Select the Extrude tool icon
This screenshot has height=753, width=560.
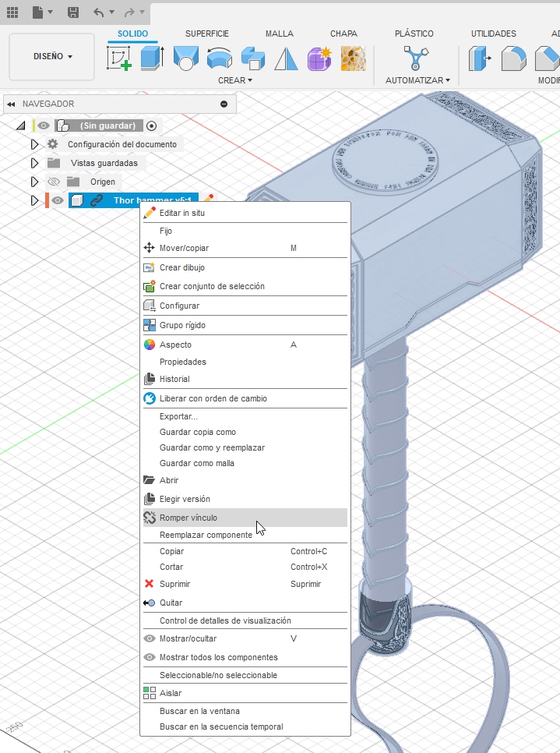(152, 59)
